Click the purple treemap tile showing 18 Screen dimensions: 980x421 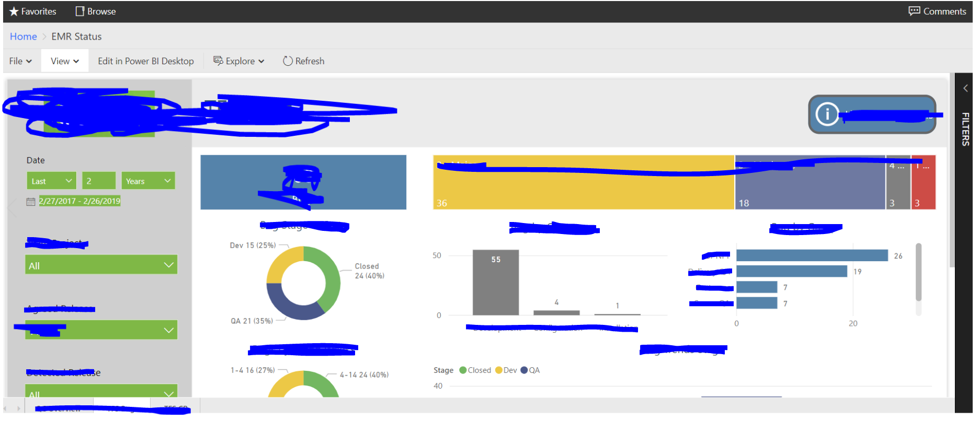[x=810, y=182]
